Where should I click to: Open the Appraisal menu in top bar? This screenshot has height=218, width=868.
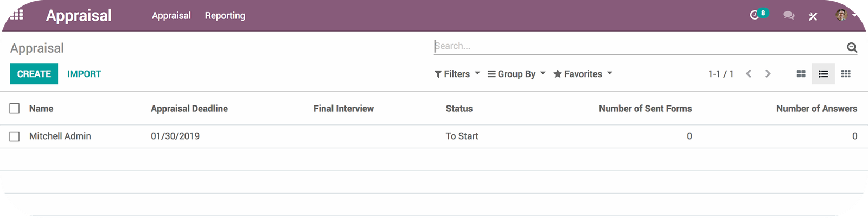click(171, 16)
